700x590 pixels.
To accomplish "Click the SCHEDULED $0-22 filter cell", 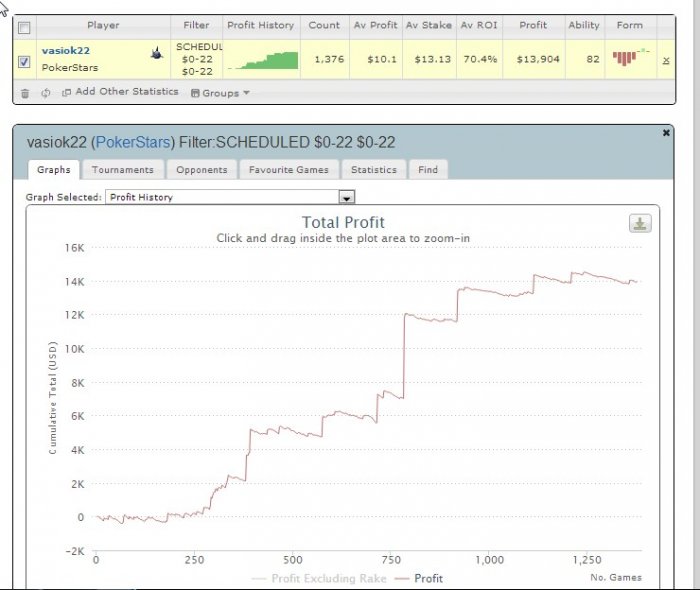I will (x=197, y=59).
